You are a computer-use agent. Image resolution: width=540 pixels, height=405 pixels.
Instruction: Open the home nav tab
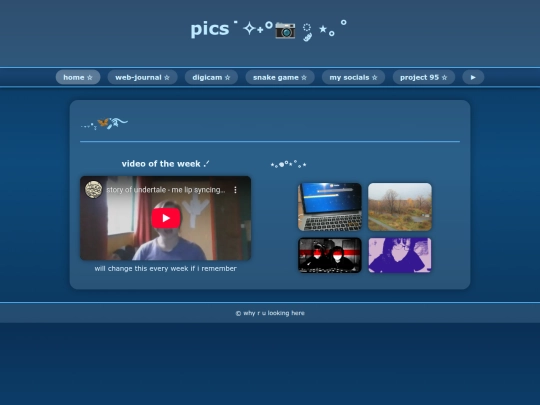point(78,77)
